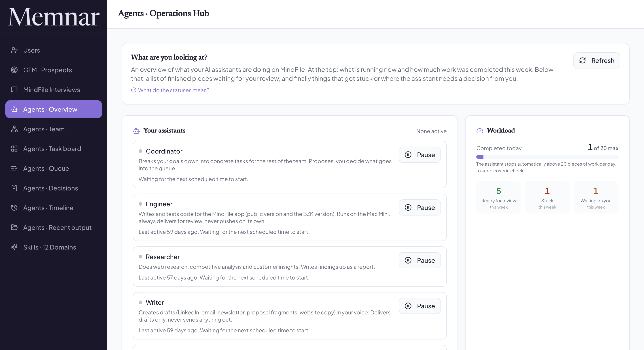644x350 pixels.
Task: Click the Memnar logo
Action: point(54,17)
